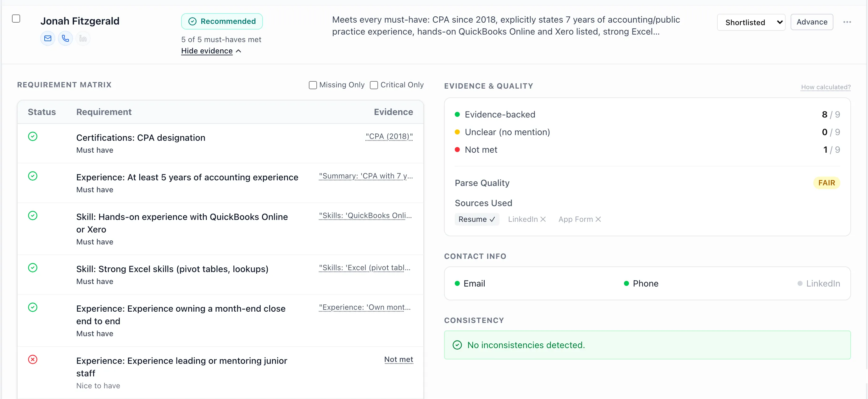The width and height of the screenshot is (868, 399).
Task: Click the Phone contact indicator
Action: point(641,283)
